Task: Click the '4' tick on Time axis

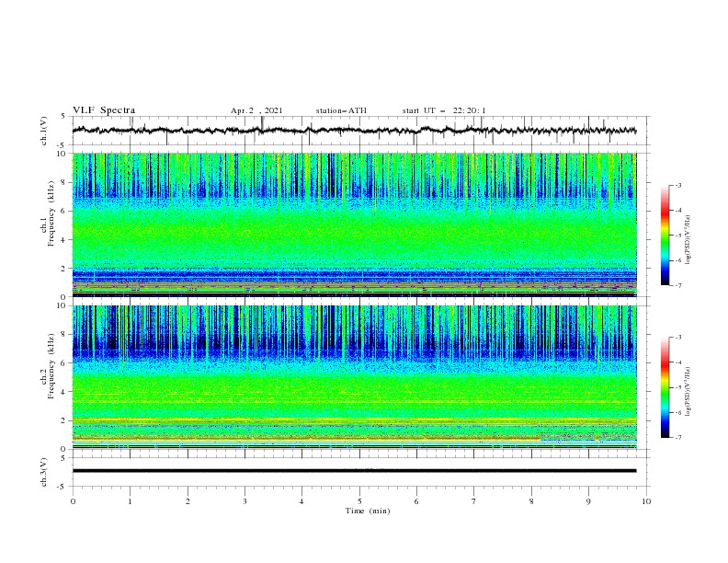Action: click(301, 501)
